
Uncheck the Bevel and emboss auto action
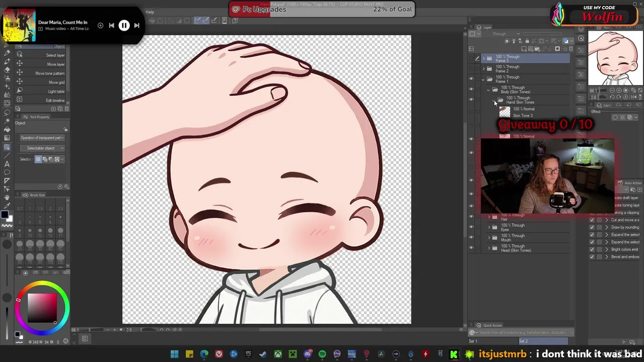(592, 257)
